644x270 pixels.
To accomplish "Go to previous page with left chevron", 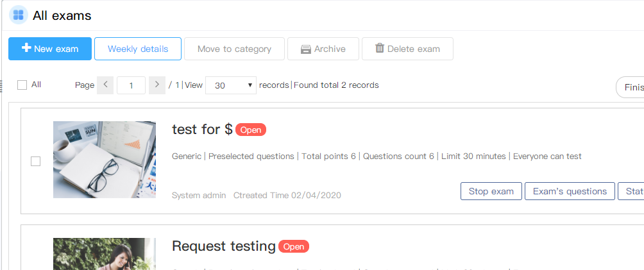I will tap(105, 85).
